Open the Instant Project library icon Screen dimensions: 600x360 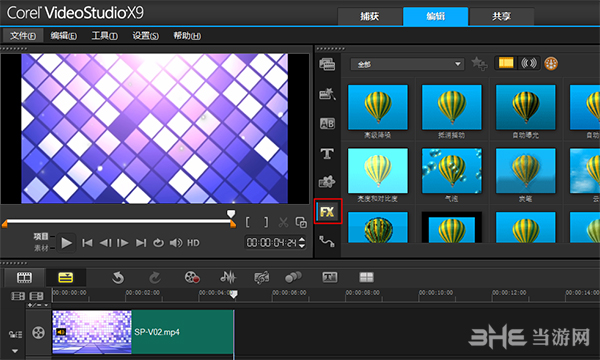tap(327, 94)
